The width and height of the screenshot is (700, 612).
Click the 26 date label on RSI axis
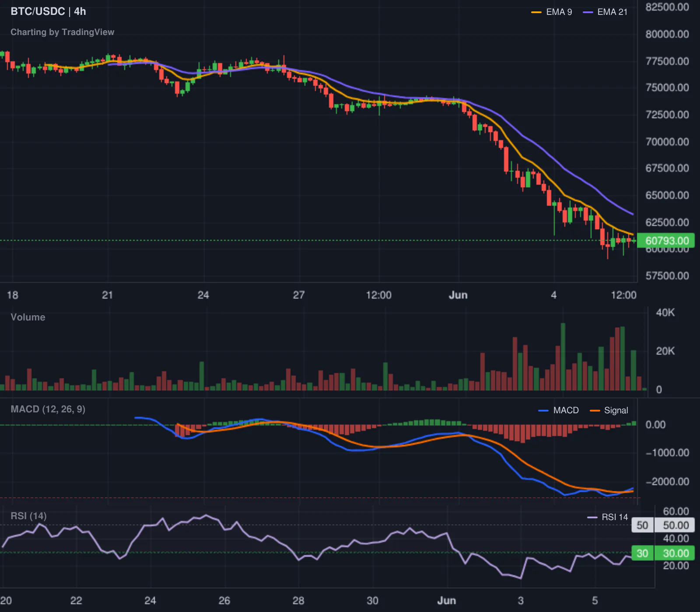(x=224, y=601)
